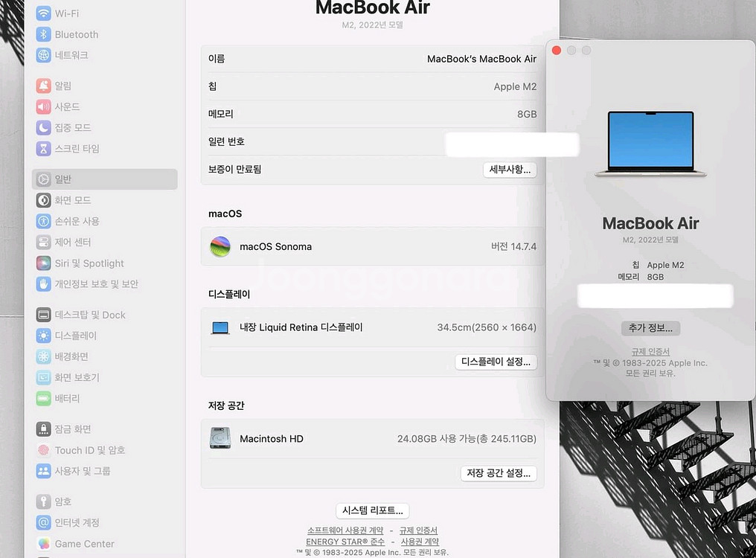
Task: Select the 이름 row MacBook's MacBook Air
Action: point(372,59)
